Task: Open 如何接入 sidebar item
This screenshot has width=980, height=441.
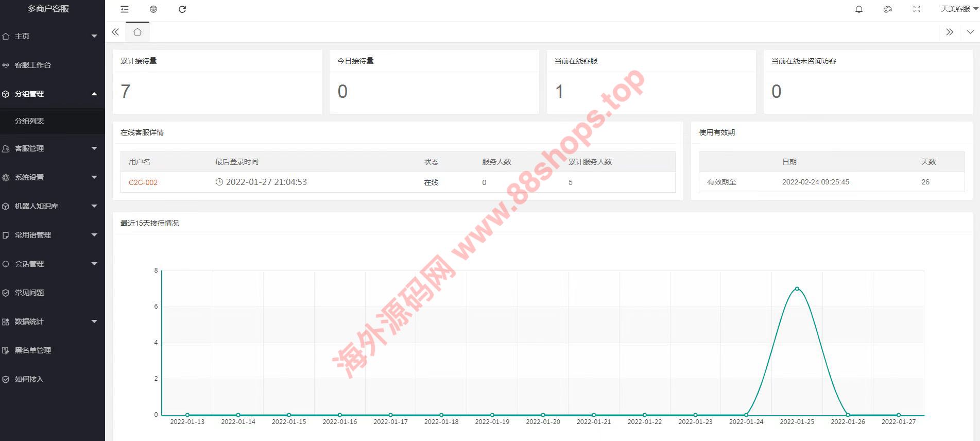Action: [29, 379]
